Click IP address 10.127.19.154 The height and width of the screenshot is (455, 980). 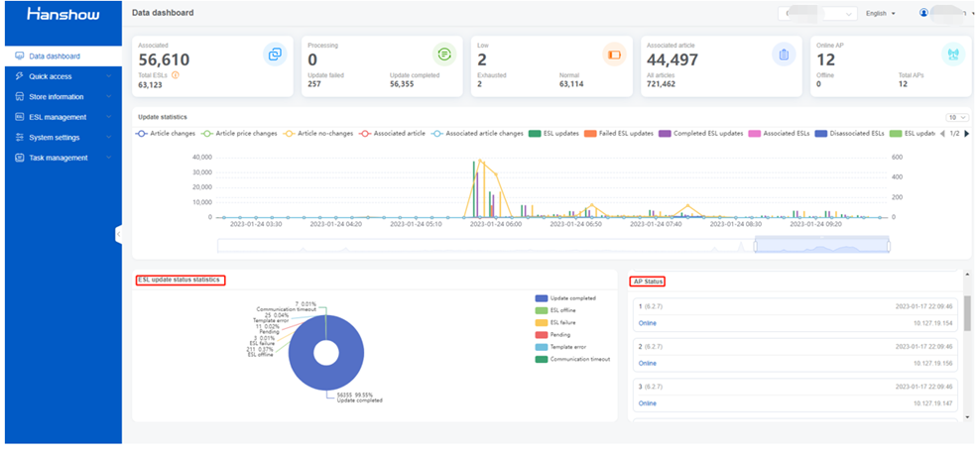click(935, 323)
